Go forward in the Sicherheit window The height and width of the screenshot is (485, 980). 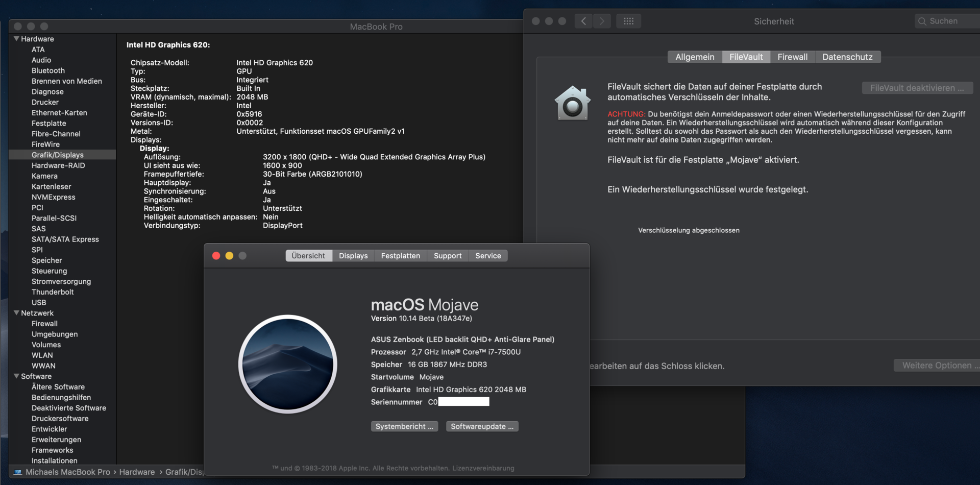tap(602, 21)
